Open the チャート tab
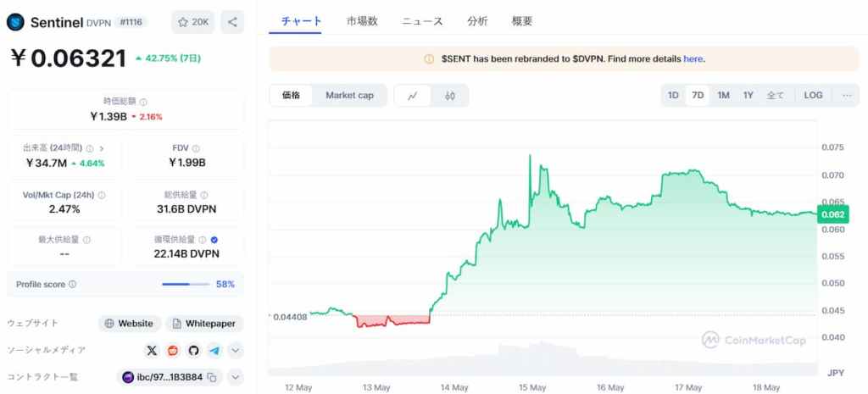This screenshot has width=868, height=394. 301,21
